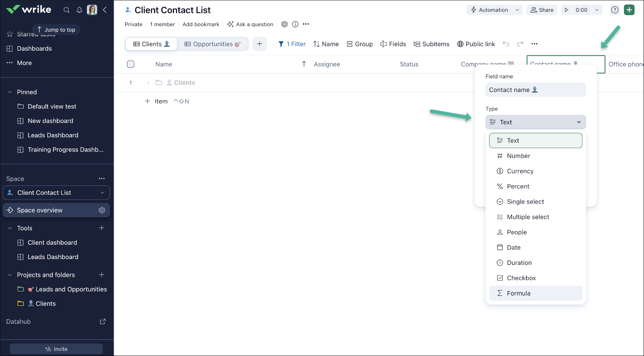The width and height of the screenshot is (644, 356).
Task: Open notifications bell icon
Action: coord(79,10)
